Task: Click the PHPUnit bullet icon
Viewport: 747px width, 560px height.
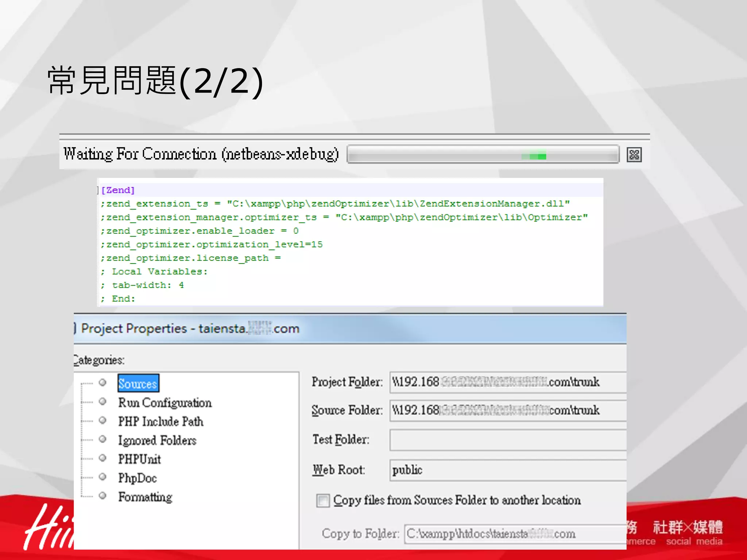Action: (103, 458)
